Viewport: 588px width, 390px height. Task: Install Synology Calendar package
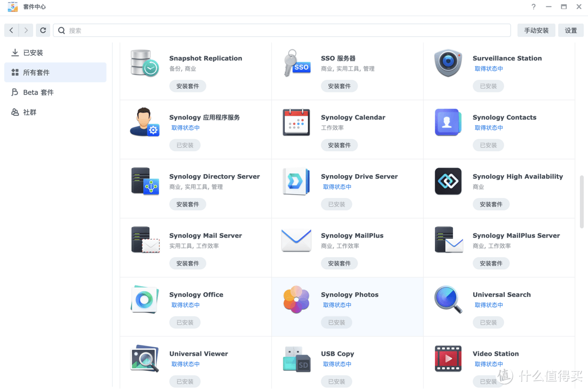click(x=339, y=145)
